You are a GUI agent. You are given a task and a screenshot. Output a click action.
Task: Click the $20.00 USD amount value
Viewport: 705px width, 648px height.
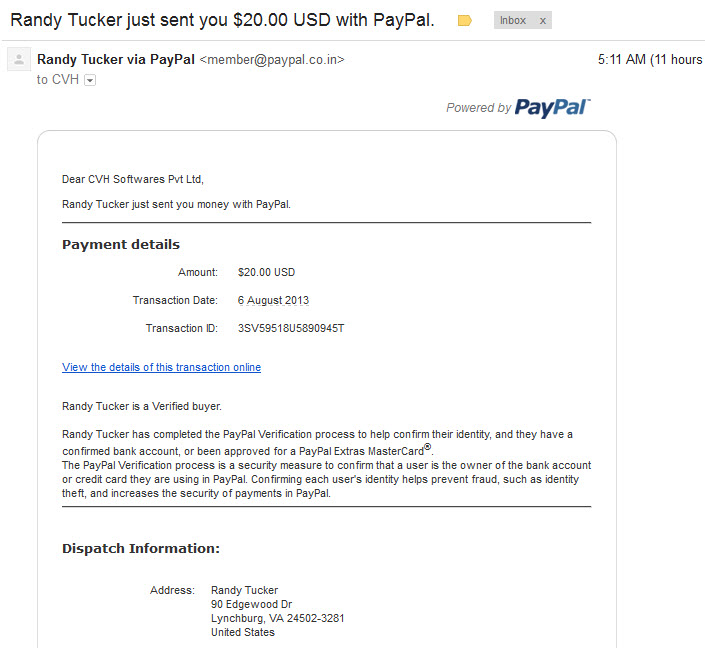pos(266,272)
